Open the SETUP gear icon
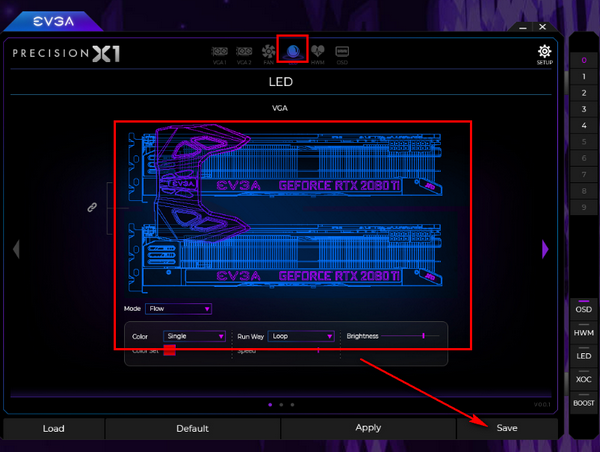This screenshot has height=452, width=600. 545,55
